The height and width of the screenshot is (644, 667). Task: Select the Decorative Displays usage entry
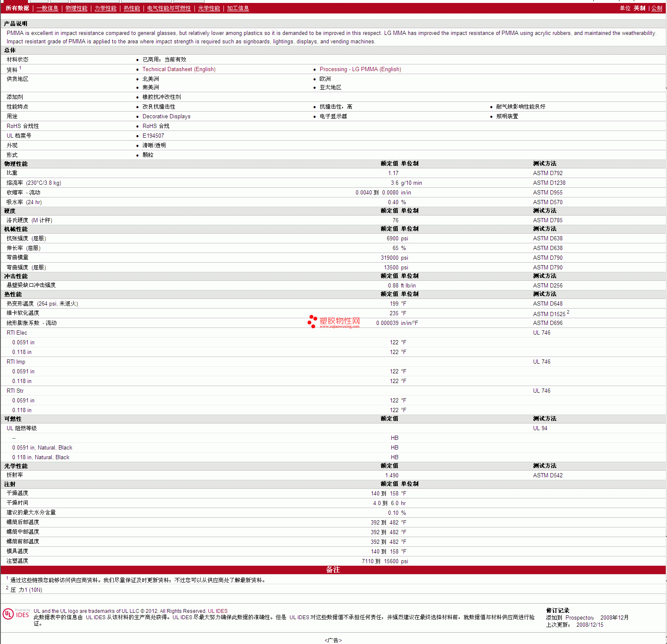166,117
